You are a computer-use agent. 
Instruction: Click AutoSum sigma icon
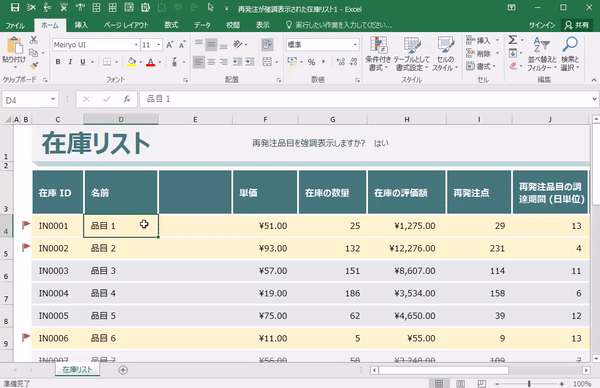pyautogui.click(x=512, y=40)
